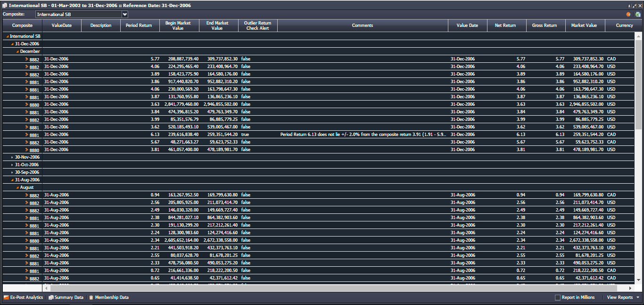
Task: Open the Composite dropdown list
Action: 125,14
